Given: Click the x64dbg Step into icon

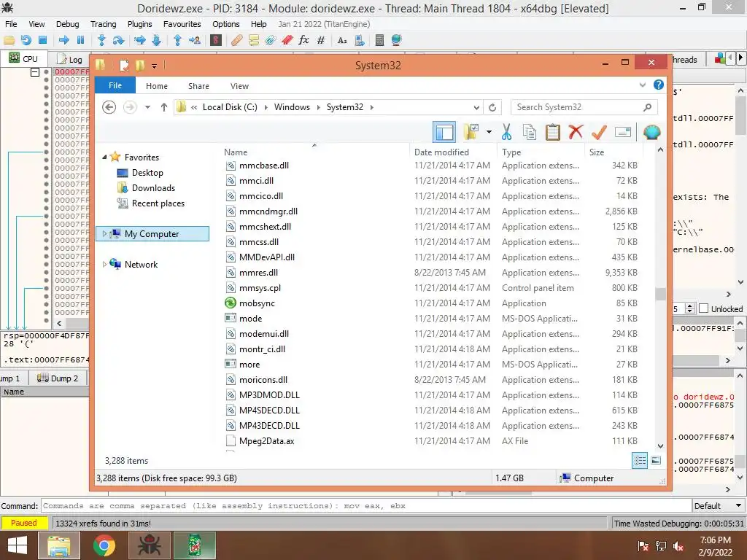Looking at the screenshot, I should pyautogui.click(x=101, y=41).
